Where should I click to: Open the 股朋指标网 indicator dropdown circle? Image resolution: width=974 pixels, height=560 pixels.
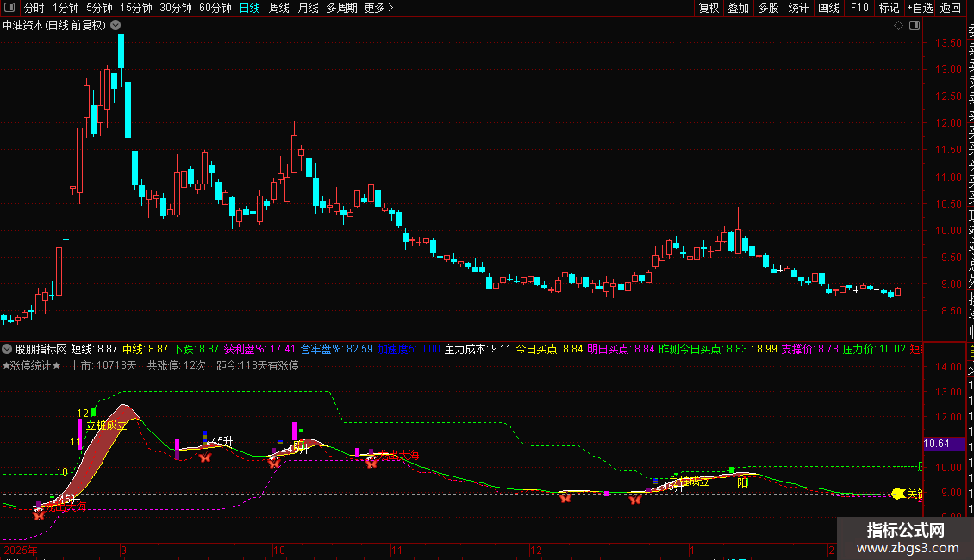point(7,349)
